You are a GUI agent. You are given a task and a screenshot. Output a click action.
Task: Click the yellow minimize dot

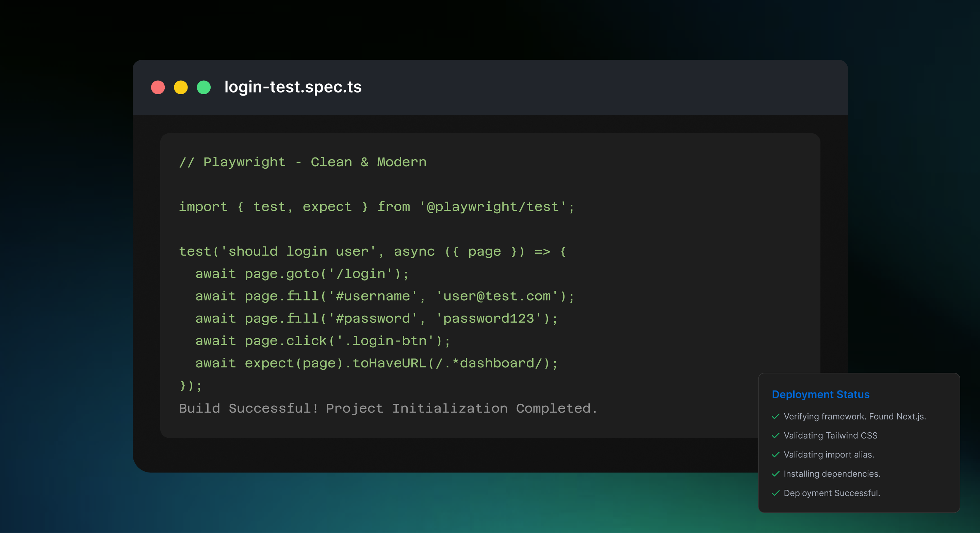point(181,87)
